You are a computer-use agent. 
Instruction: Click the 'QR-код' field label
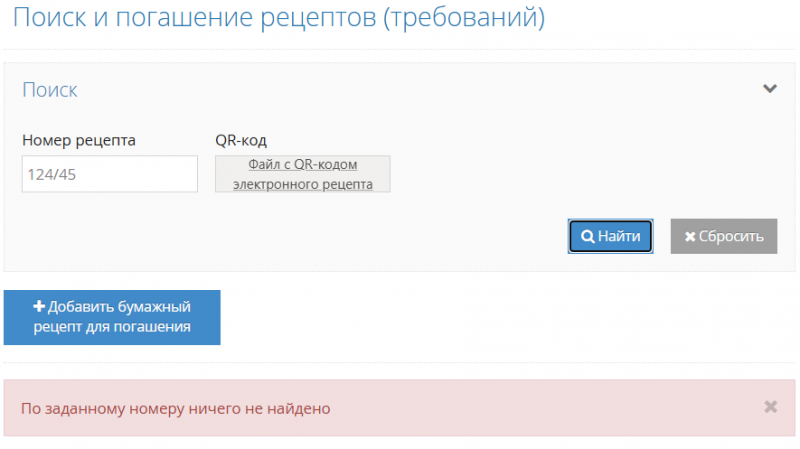point(241,140)
